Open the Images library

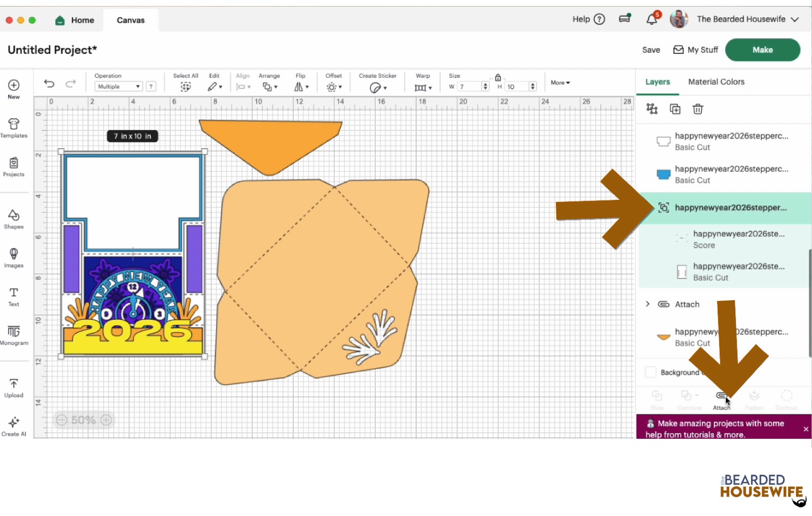(x=14, y=257)
